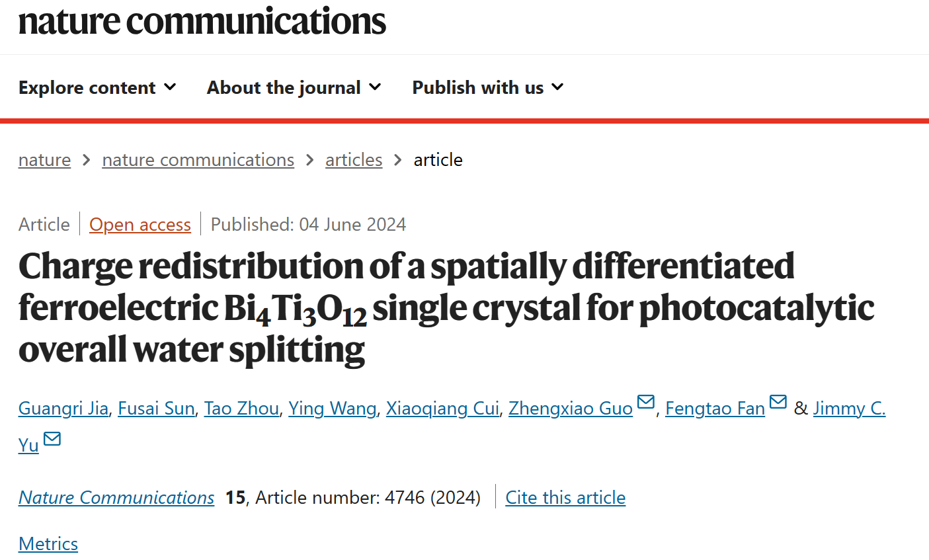929x560 pixels.
Task: Click Cite this article
Action: click(565, 497)
